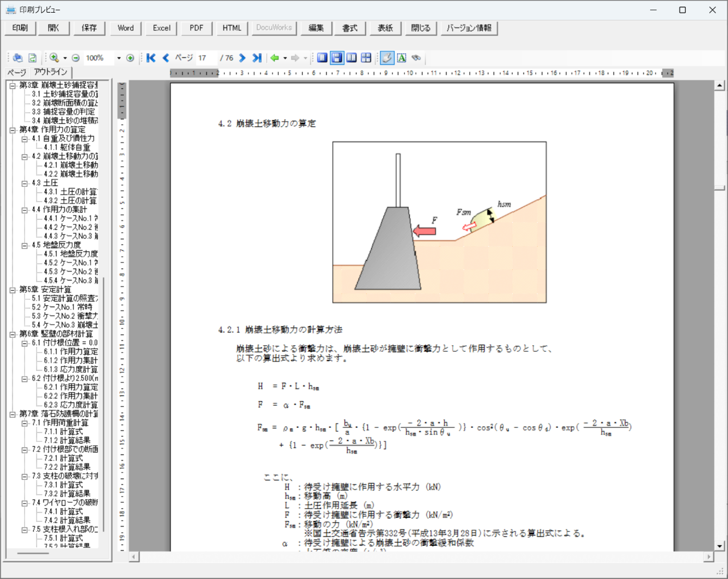The height and width of the screenshot is (579, 728).
Task: Select outline item 6.1.3 応力度計算
Action: point(71,369)
